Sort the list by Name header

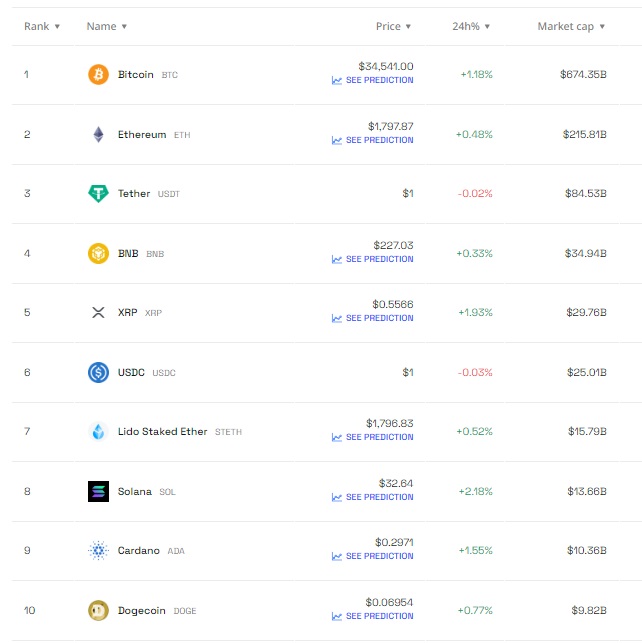coord(106,26)
